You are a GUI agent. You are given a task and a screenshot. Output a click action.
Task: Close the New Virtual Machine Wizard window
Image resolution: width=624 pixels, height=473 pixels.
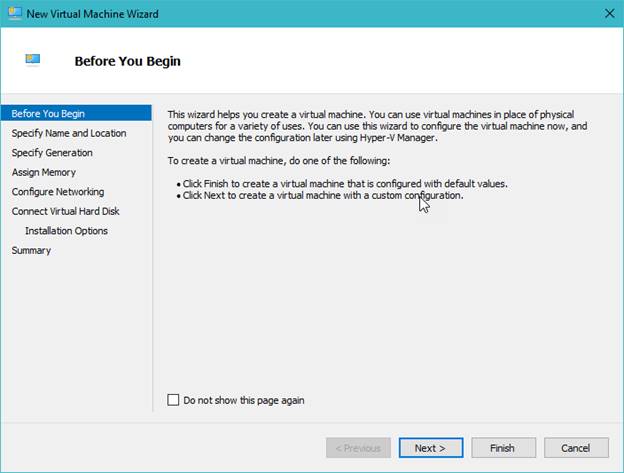point(609,14)
